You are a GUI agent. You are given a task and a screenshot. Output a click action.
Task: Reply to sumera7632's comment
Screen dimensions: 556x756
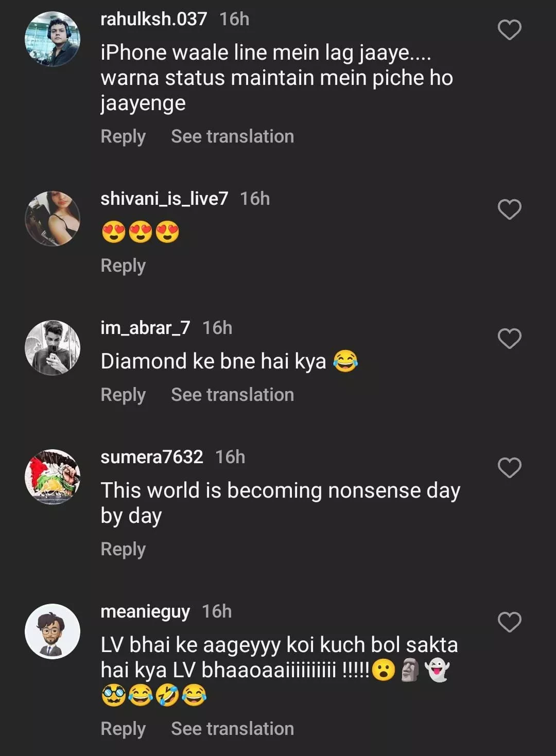[x=123, y=549]
